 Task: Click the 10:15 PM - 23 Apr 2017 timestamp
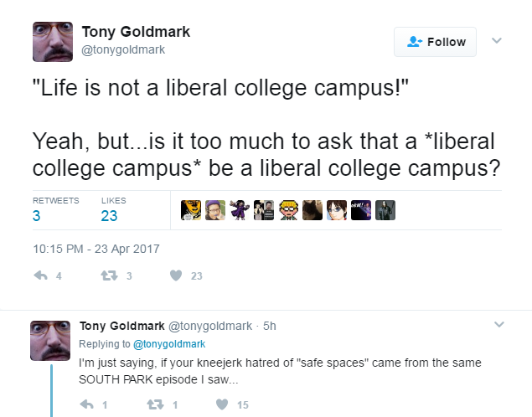[x=96, y=249]
